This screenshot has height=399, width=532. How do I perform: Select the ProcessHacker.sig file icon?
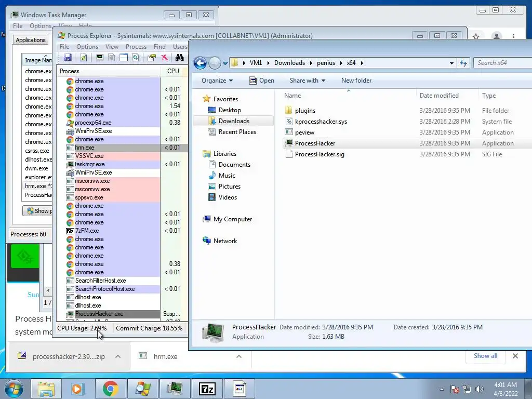pyautogui.click(x=289, y=154)
